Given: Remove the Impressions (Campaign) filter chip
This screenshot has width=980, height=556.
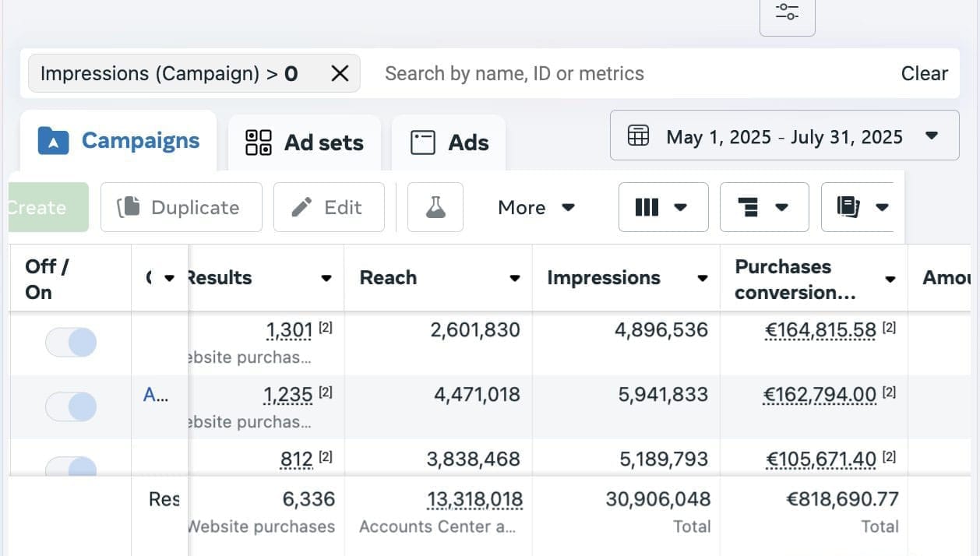Looking at the screenshot, I should coord(340,73).
